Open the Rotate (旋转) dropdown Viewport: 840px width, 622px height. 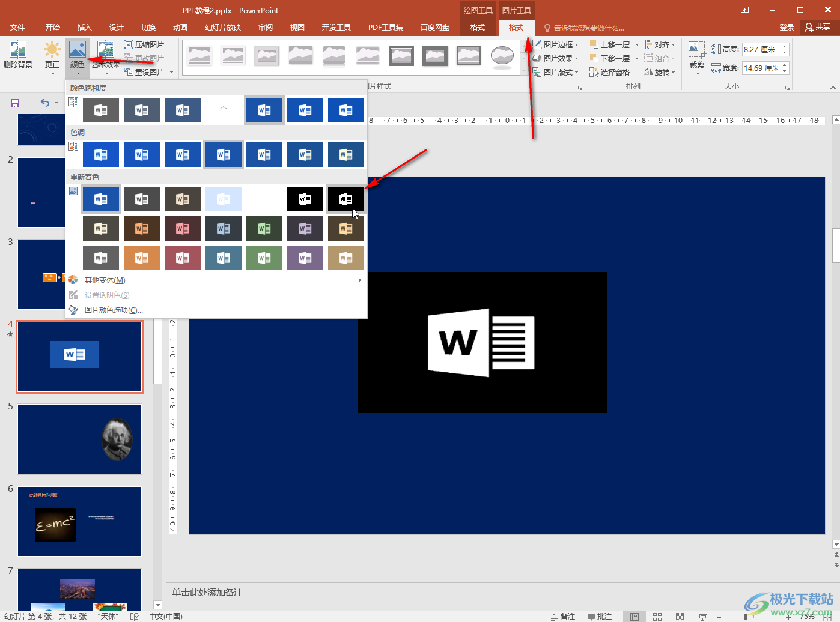pos(660,72)
